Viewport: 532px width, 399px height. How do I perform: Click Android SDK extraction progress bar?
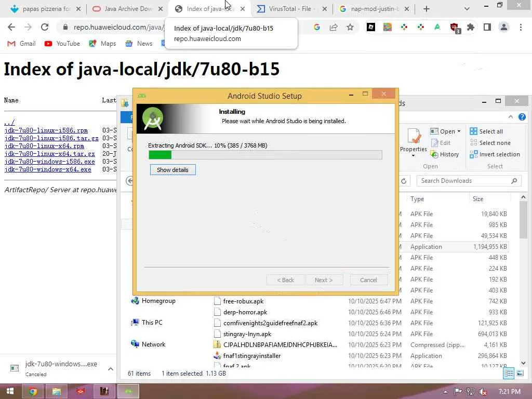[x=265, y=155]
